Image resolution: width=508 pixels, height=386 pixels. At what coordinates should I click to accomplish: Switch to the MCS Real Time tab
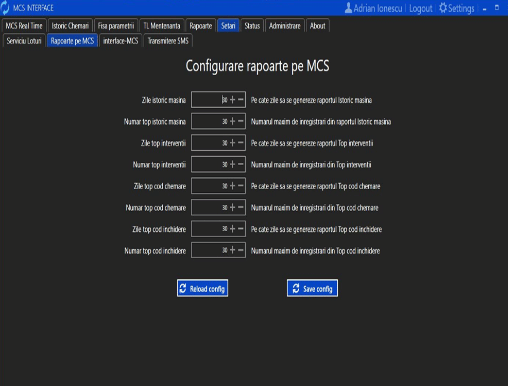click(24, 26)
